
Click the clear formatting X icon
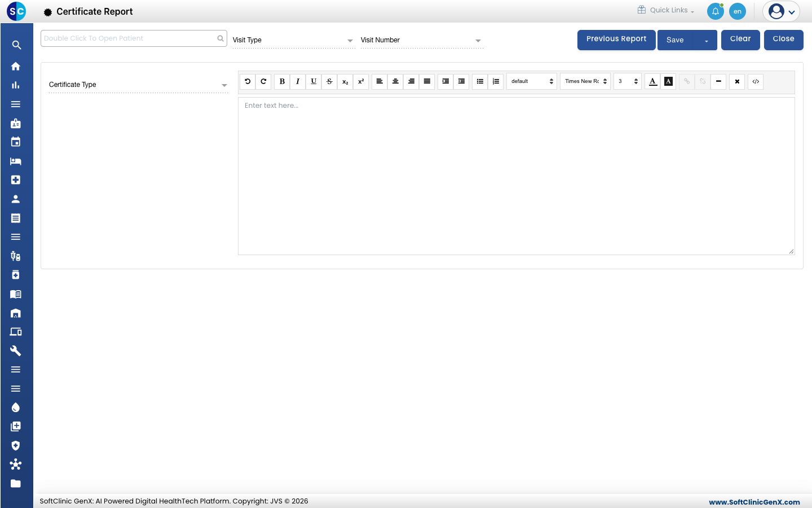pos(737,81)
